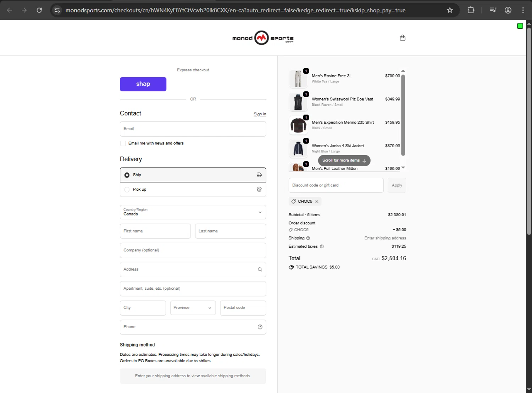Bookmark this page with the star icon
Screen dimensions: 532x393
(x=450, y=10)
